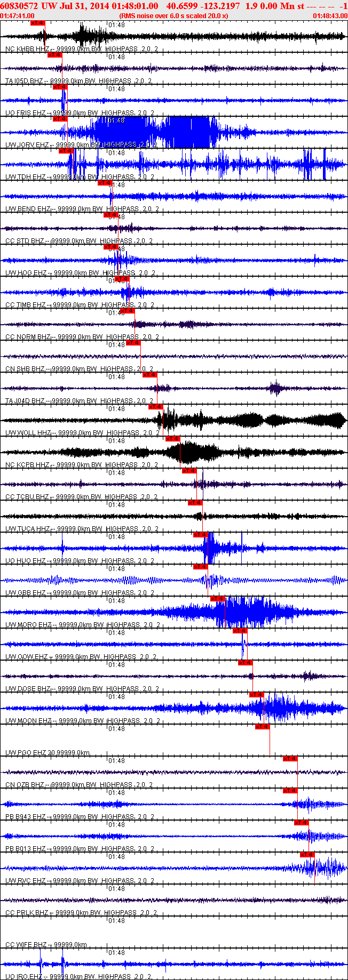Click the event coordinates 40.6599 -123.2197
Viewport: 348px width, 980px height.
203,5
